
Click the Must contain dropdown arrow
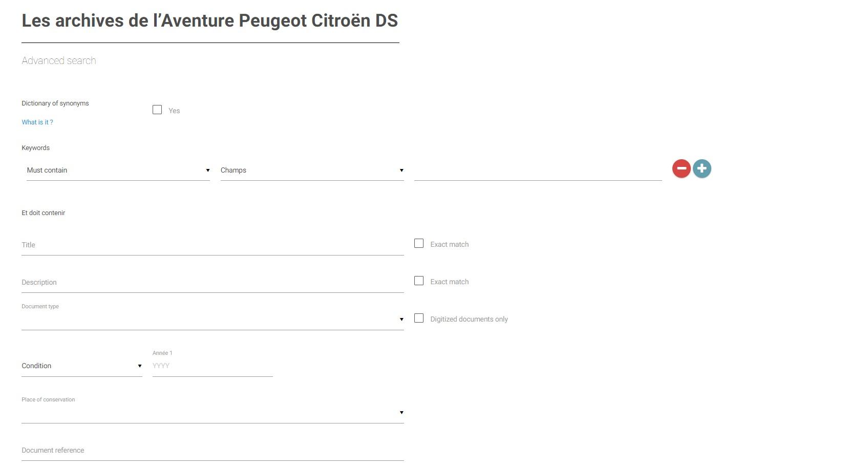[x=207, y=171]
